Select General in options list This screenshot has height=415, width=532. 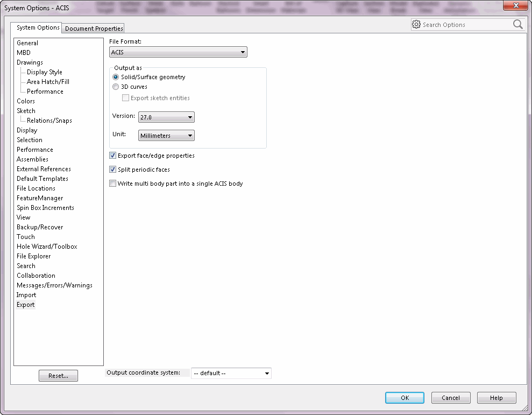[27, 43]
